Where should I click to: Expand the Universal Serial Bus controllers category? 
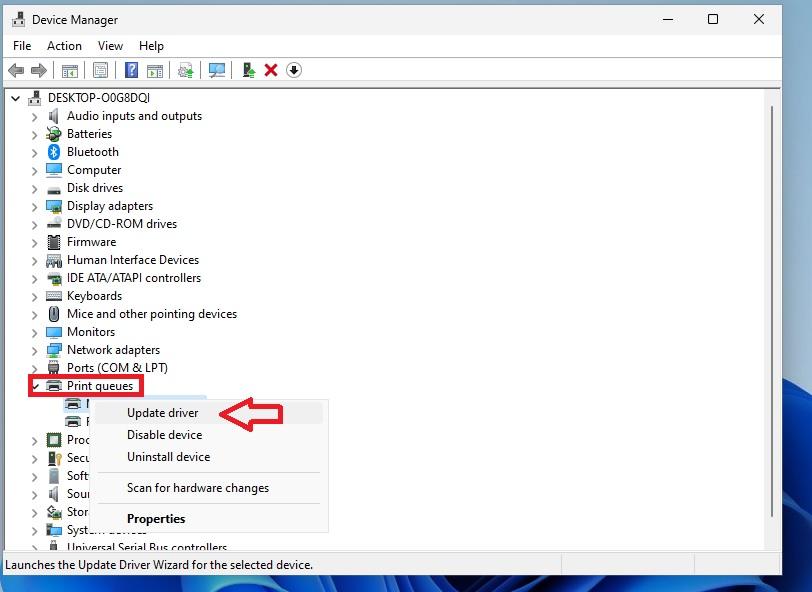[x=33, y=548]
